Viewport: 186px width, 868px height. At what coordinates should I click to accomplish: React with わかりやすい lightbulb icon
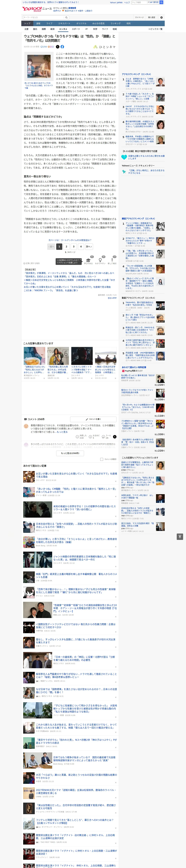100,260
